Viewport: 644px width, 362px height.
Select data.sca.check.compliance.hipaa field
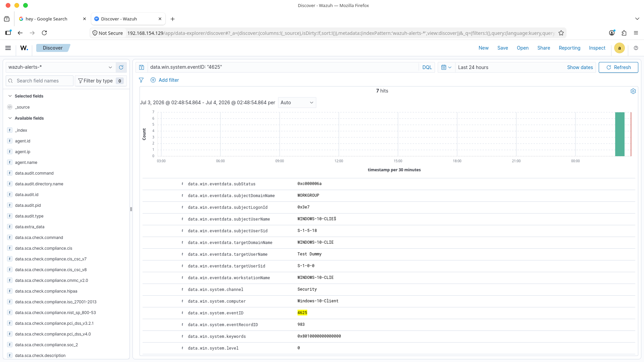click(x=46, y=291)
